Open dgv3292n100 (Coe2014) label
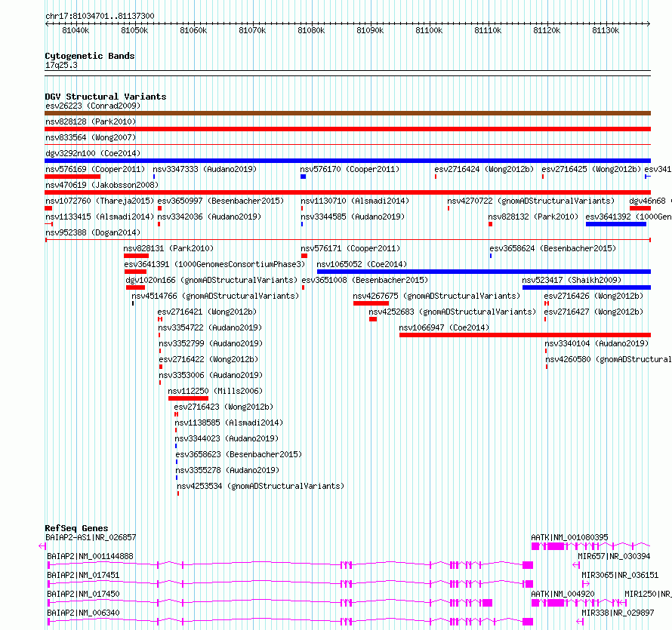Image resolution: width=672 pixels, height=630 pixels. [93, 153]
